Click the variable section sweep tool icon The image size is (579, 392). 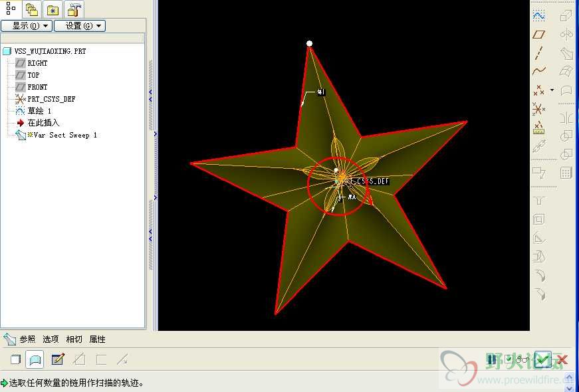(566, 52)
